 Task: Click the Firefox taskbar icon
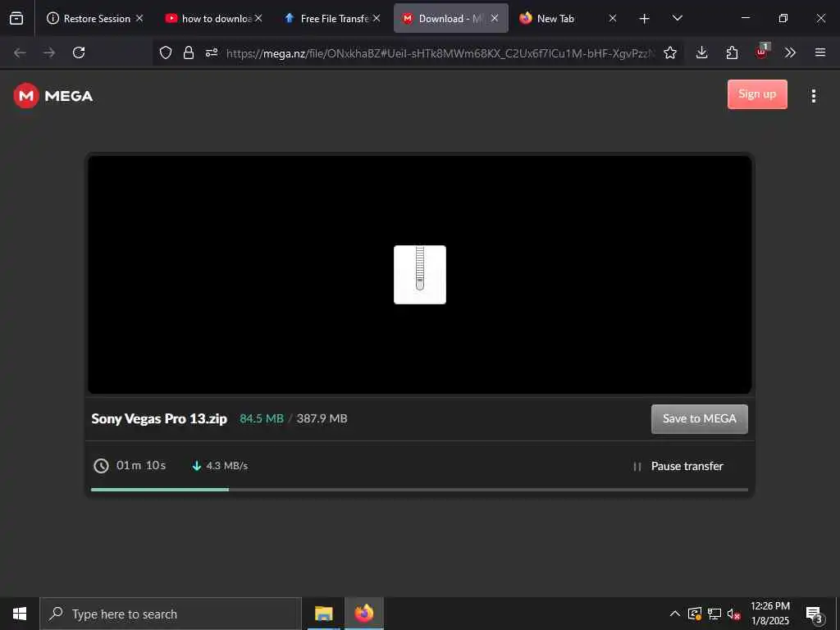pyautogui.click(x=363, y=614)
